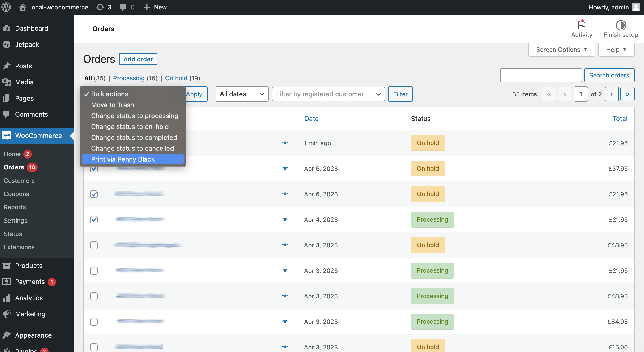Uncheck the Apr 6 £21.95 order checkbox
Image resolution: width=644 pixels, height=352 pixels.
click(94, 194)
